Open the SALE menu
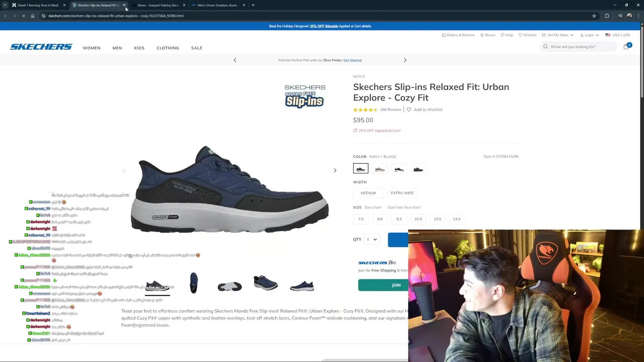 click(x=197, y=48)
